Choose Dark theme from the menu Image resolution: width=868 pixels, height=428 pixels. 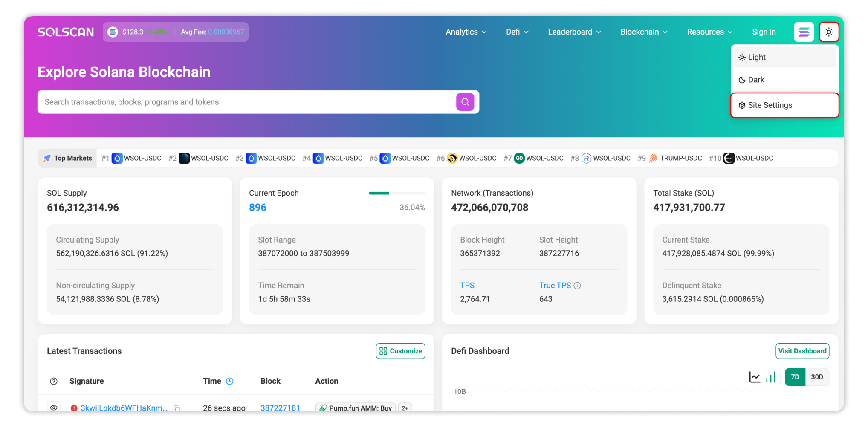tap(755, 80)
